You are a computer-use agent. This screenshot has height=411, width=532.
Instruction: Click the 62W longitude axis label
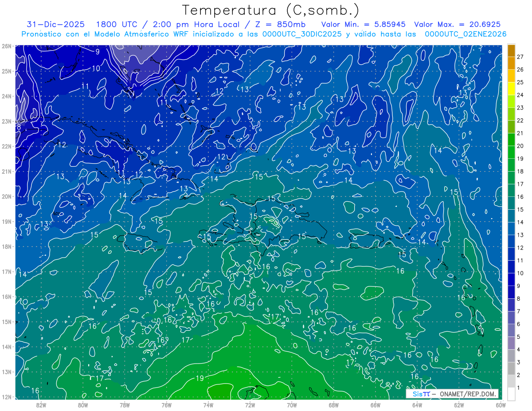pos(458,405)
